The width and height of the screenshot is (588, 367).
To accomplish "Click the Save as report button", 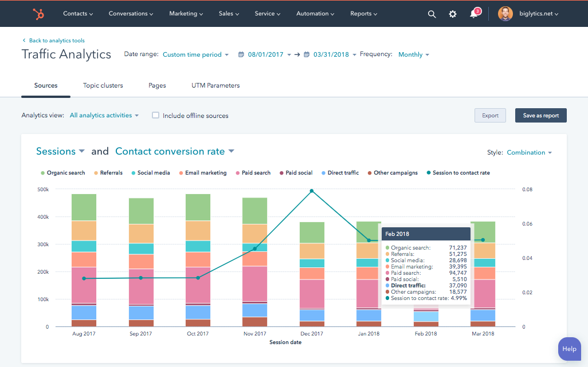I will (x=540, y=115).
